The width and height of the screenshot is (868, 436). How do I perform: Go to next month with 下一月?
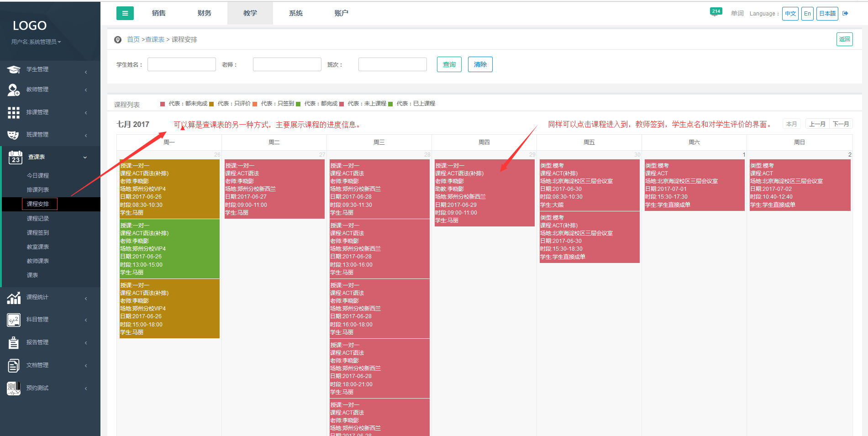[841, 124]
